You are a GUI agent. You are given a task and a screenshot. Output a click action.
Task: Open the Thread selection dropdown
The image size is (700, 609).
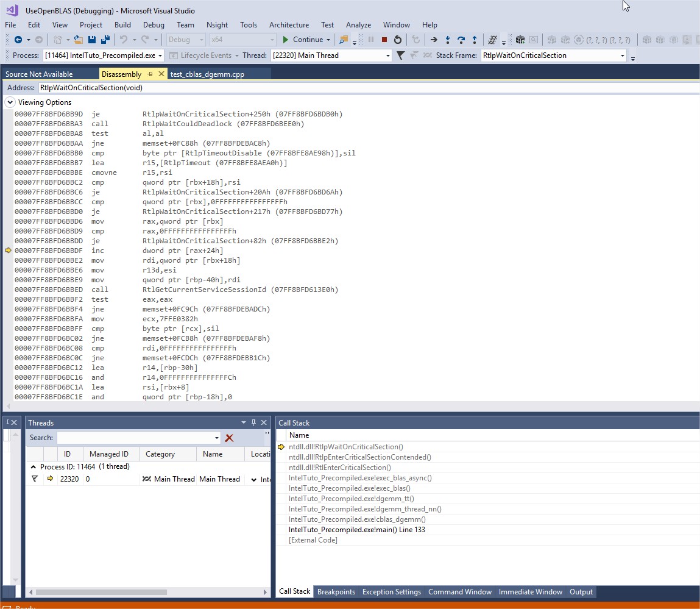pyautogui.click(x=388, y=55)
